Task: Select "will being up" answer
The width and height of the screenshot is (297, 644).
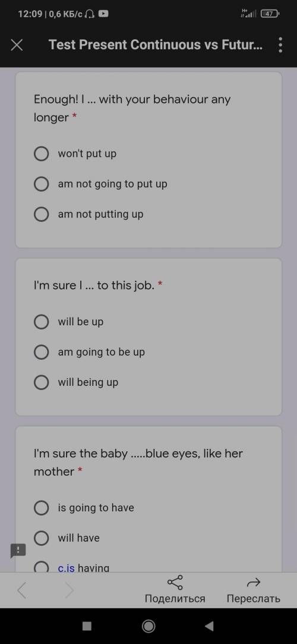Action: (x=76, y=382)
